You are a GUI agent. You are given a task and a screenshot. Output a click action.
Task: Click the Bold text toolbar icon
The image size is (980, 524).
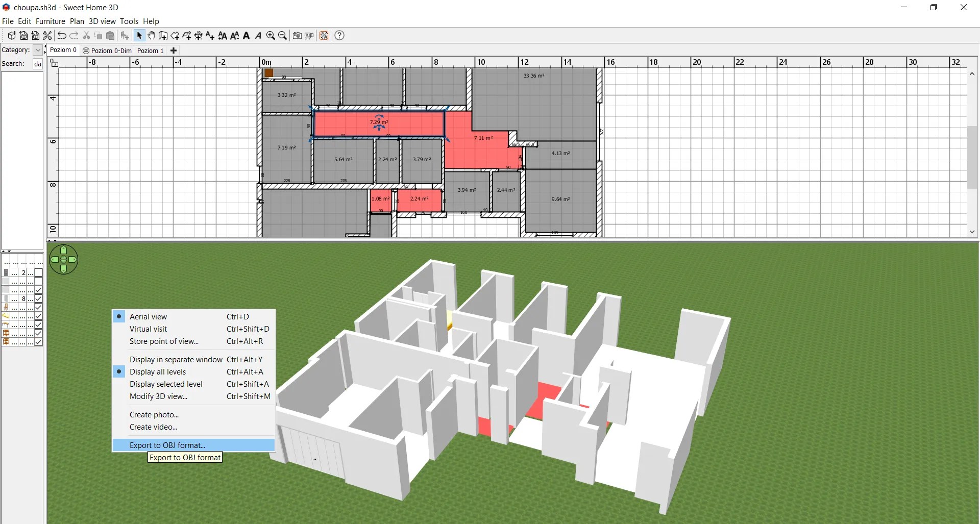point(247,35)
